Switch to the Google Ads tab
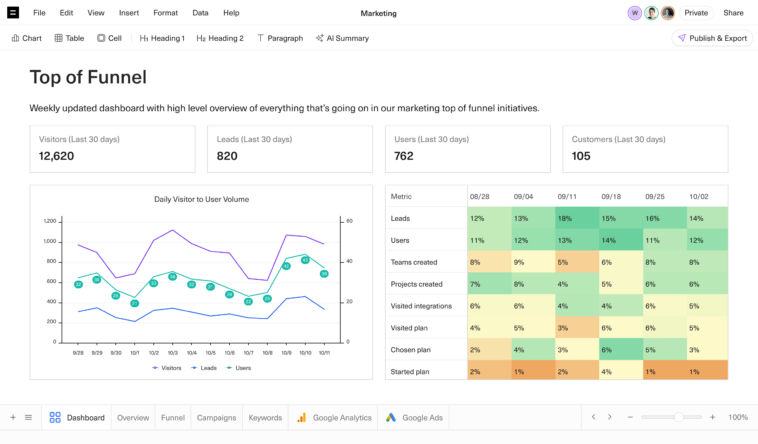This screenshot has width=758, height=444. point(415,417)
